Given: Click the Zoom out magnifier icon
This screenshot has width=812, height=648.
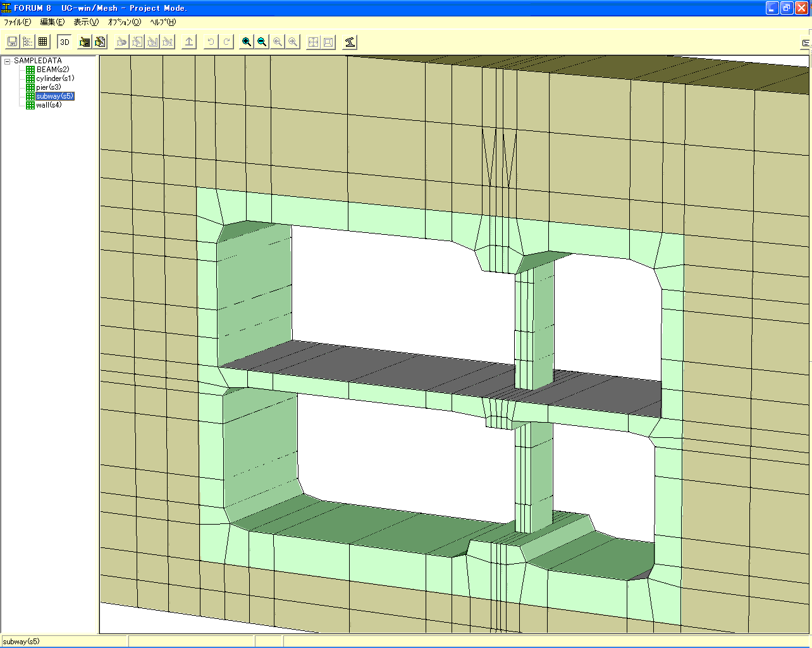Looking at the screenshot, I should (x=262, y=42).
